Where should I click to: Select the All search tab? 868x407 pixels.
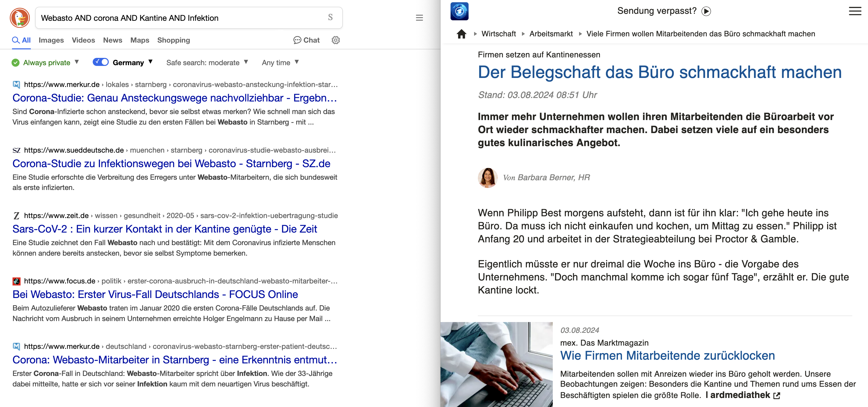click(x=21, y=40)
